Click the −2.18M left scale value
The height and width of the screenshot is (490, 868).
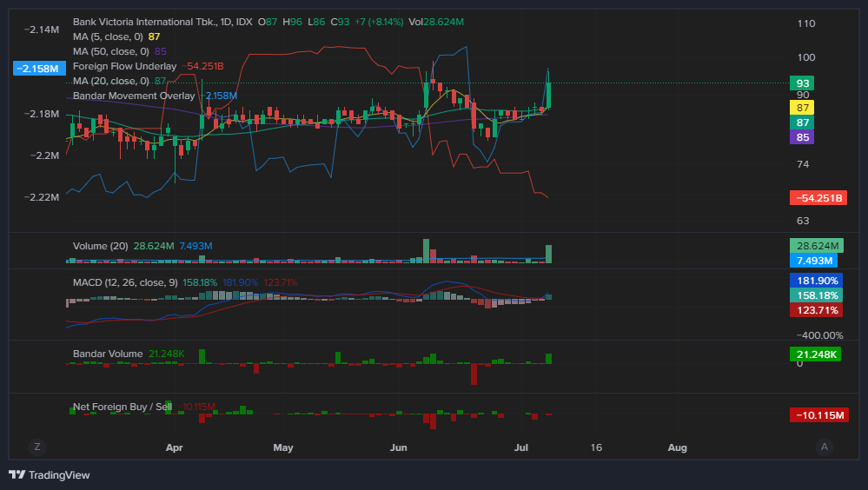tap(42, 114)
